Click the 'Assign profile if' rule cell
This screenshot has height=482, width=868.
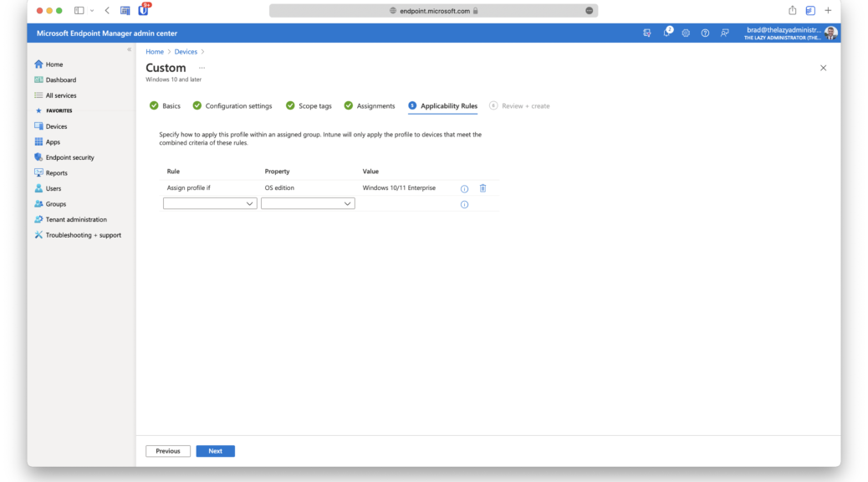coord(189,187)
